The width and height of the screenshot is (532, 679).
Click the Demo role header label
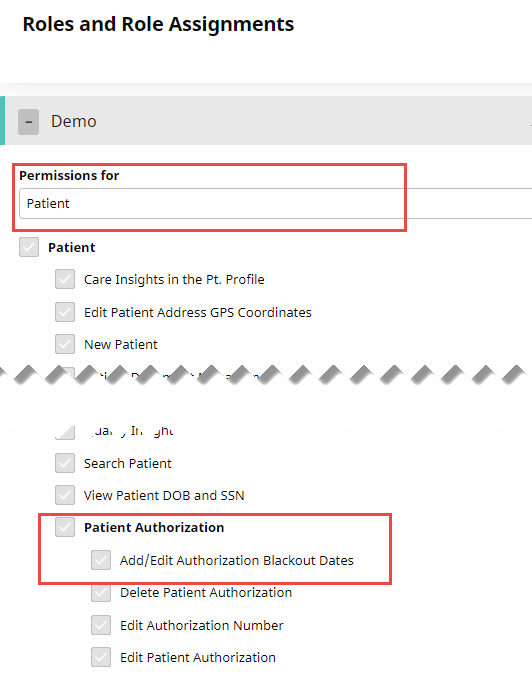[74, 121]
